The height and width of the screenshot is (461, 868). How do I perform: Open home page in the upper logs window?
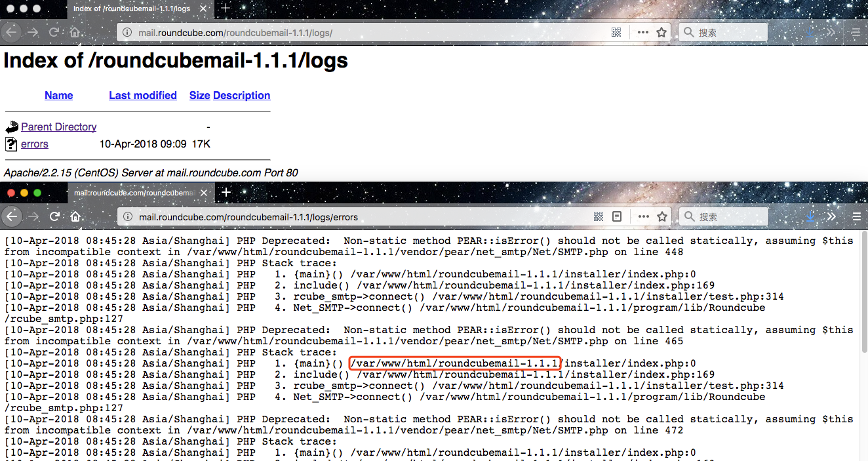(75, 32)
